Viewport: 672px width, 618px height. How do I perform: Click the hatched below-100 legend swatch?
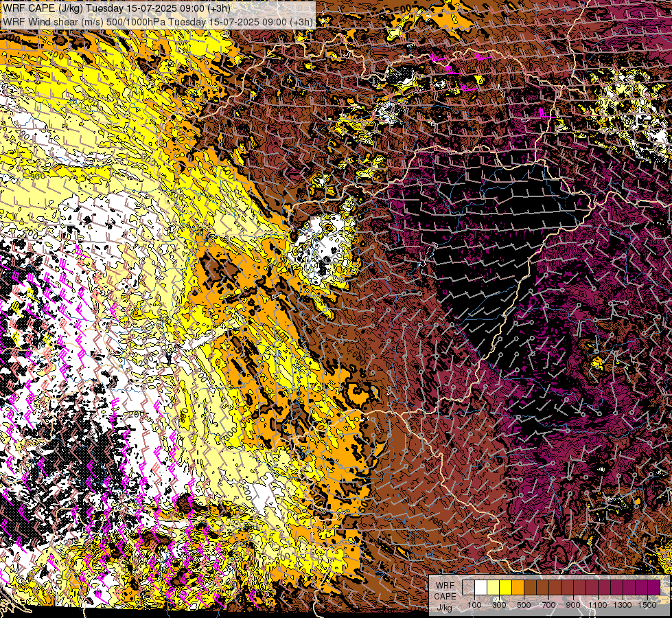[x=468, y=587]
